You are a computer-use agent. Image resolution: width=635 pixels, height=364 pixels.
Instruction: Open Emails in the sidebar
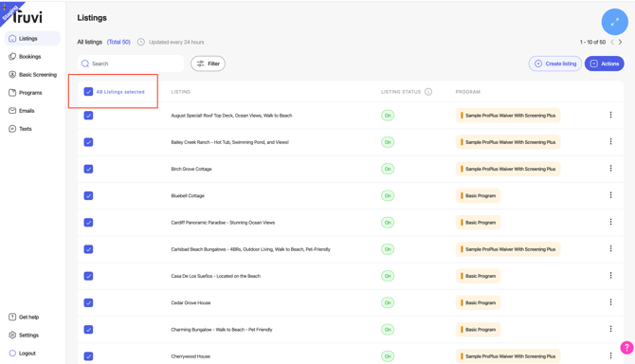pos(22,111)
